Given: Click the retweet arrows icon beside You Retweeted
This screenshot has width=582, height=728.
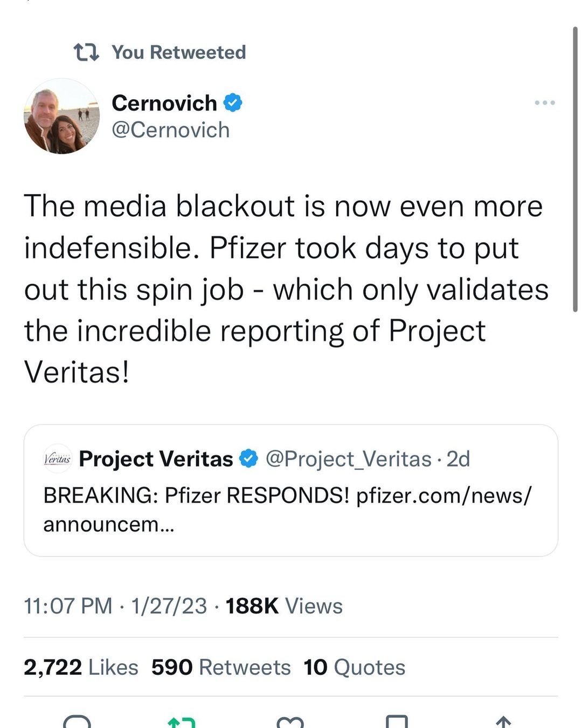Looking at the screenshot, I should click(86, 52).
